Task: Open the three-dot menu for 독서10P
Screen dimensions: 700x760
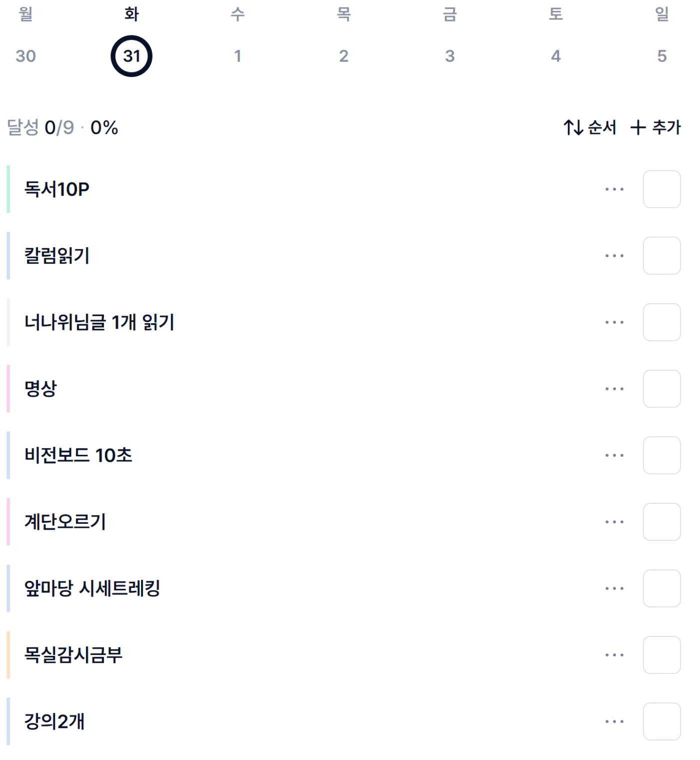Action: click(x=614, y=189)
